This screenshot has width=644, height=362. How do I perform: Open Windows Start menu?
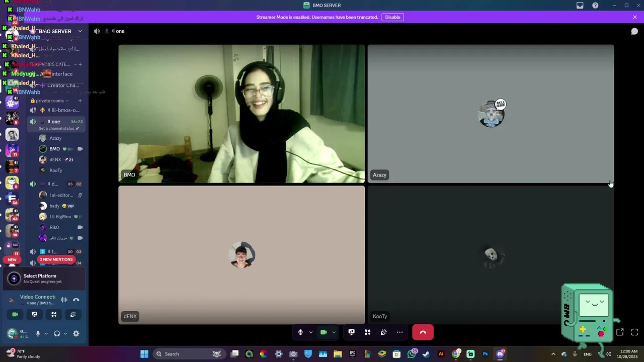click(144, 354)
